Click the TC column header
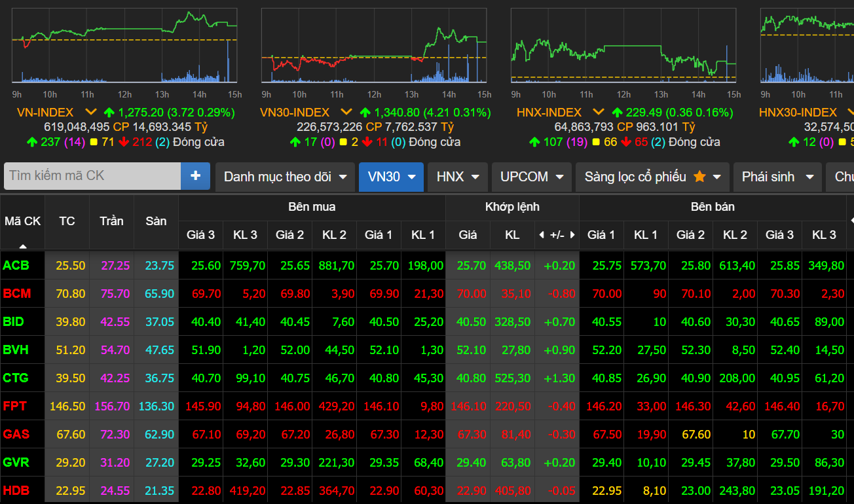Viewport: 854px width, 504px height. 67,221
